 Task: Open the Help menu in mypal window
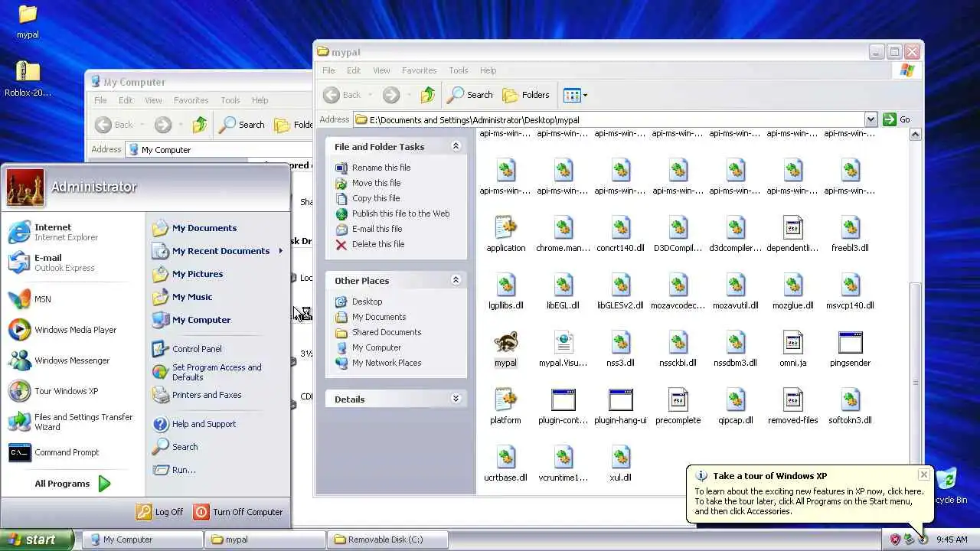[488, 70]
